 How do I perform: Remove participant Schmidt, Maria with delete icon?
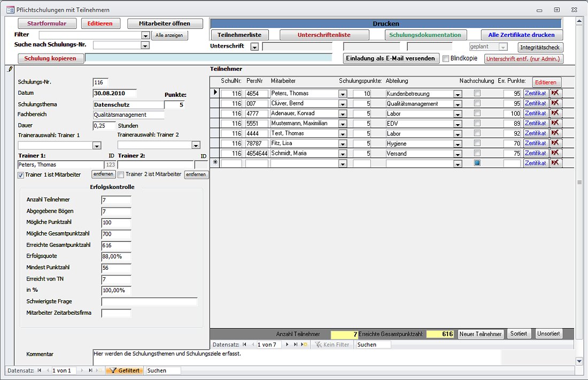(556, 153)
